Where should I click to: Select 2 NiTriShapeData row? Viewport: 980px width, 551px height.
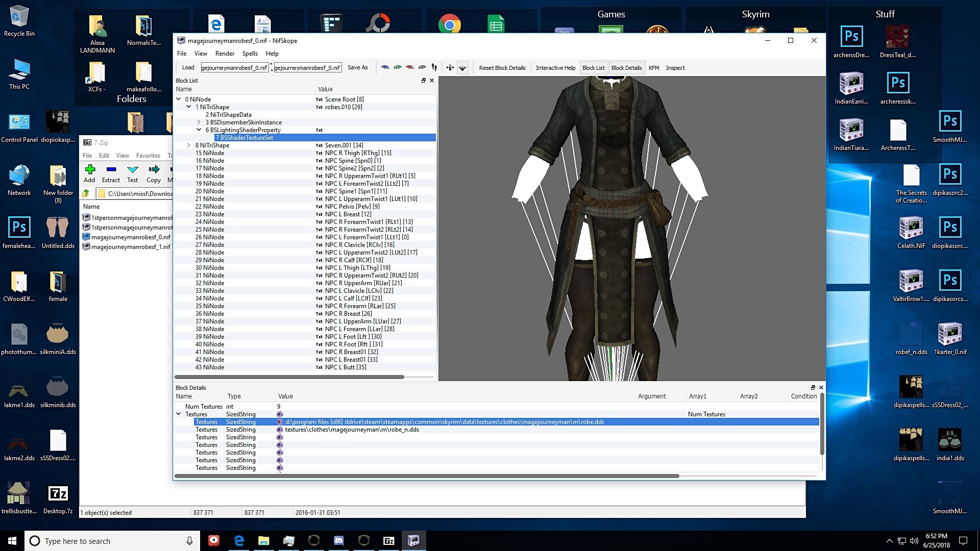[305, 115]
